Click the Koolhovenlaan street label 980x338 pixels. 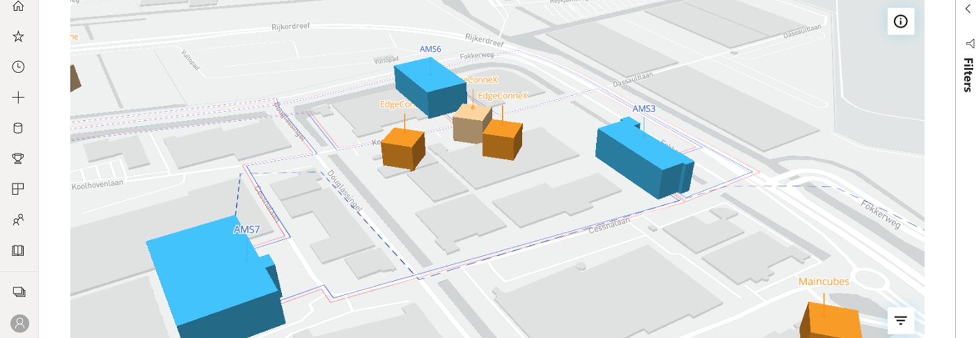pyautogui.click(x=98, y=184)
